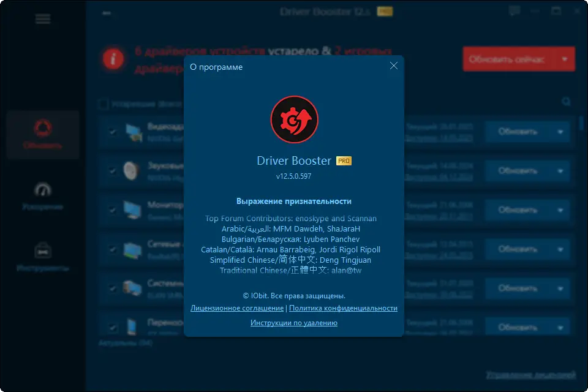The image size is (588, 392).
Task: Close the О программе dialog
Action: [x=393, y=66]
